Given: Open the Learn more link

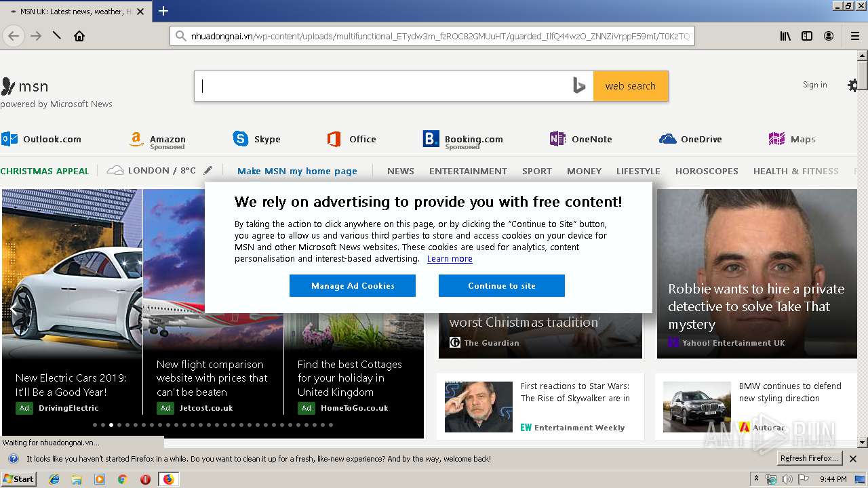Looking at the screenshot, I should [x=450, y=259].
